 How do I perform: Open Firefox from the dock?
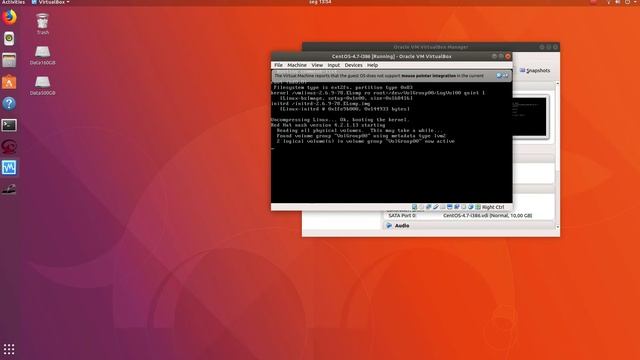(9, 17)
